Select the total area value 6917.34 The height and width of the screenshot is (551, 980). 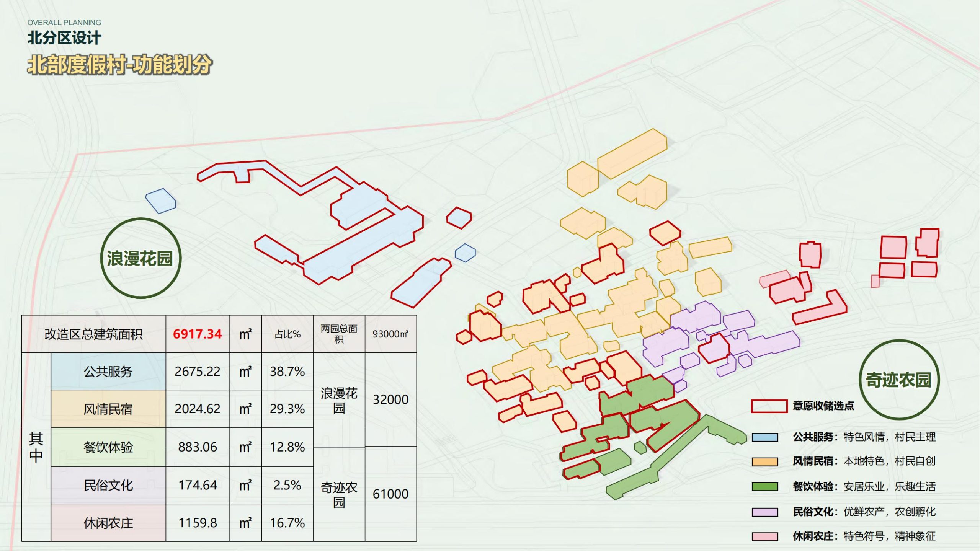197,334
